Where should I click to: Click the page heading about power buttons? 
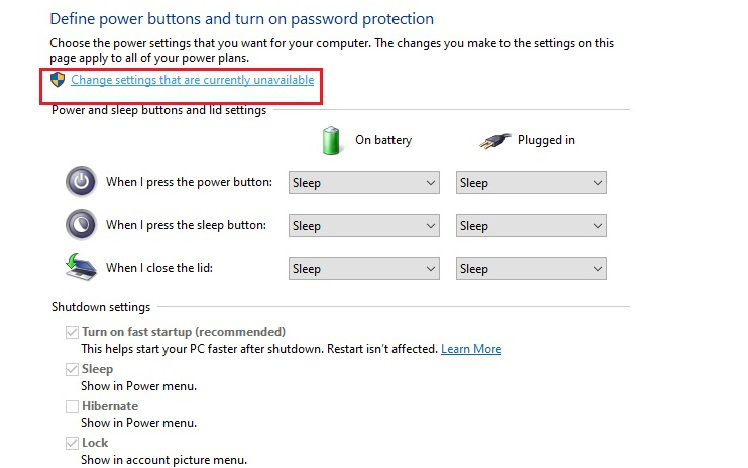point(241,19)
